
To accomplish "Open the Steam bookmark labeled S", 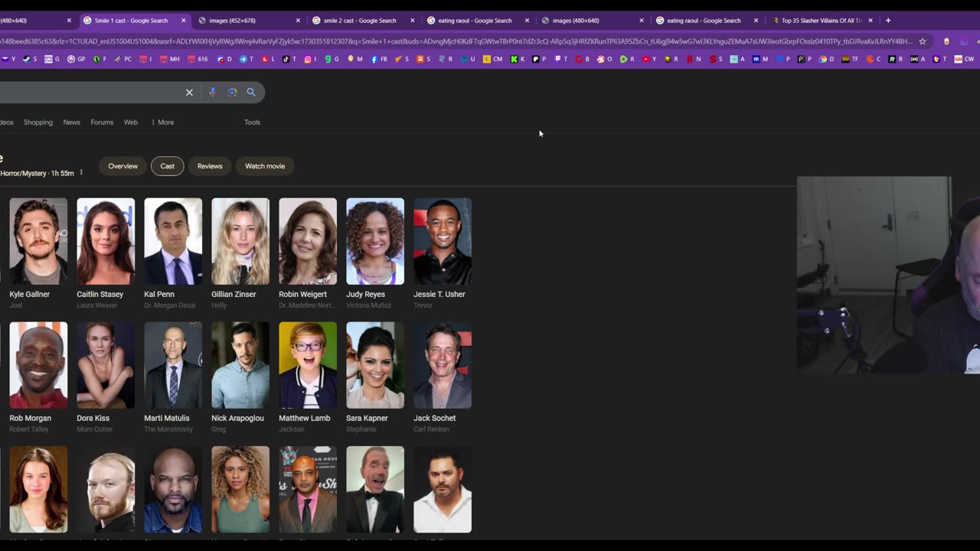I will 29,59.
